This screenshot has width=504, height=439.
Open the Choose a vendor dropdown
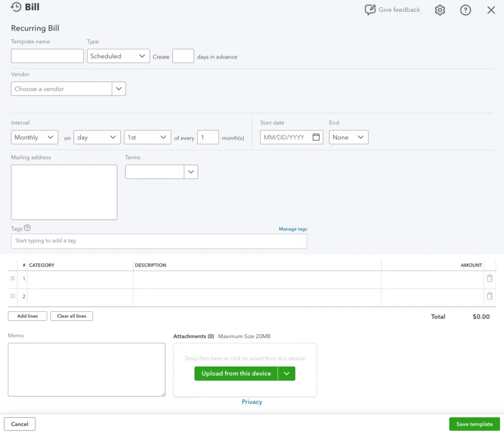pyautogui.click(x=119, y=89)
